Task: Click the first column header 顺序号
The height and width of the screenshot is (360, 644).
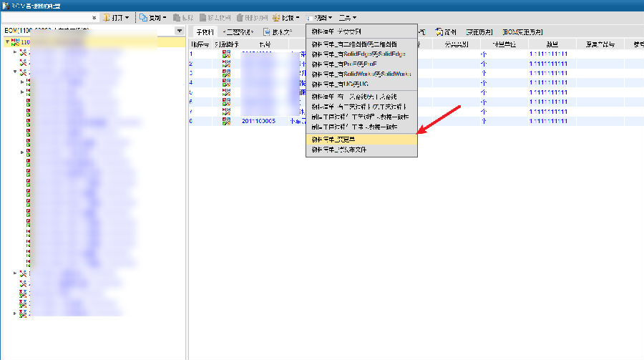Action: point(200,44)
